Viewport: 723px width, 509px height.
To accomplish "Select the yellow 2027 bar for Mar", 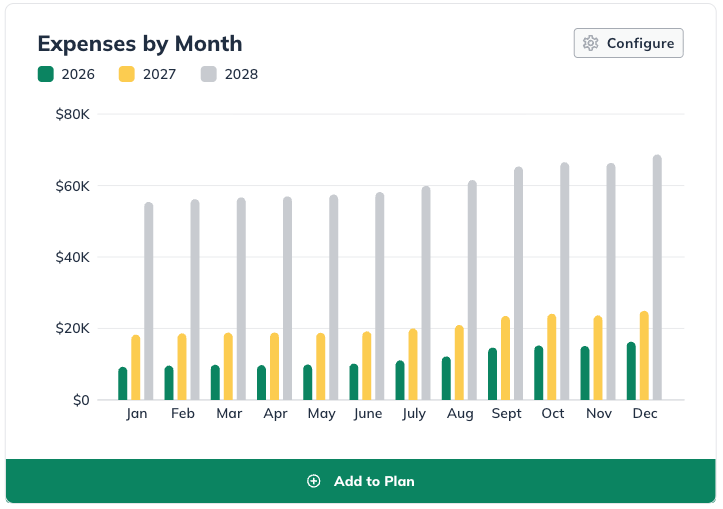I will (228, 366).
